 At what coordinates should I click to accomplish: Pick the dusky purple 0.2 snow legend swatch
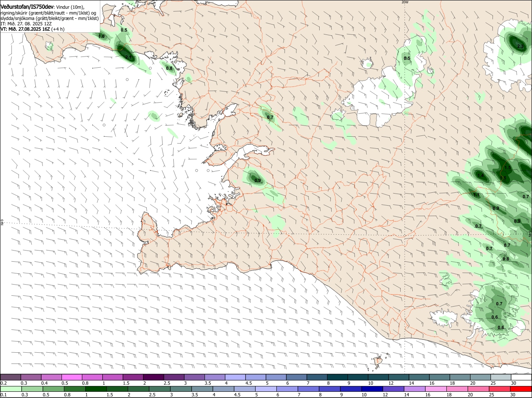[10, 377]
